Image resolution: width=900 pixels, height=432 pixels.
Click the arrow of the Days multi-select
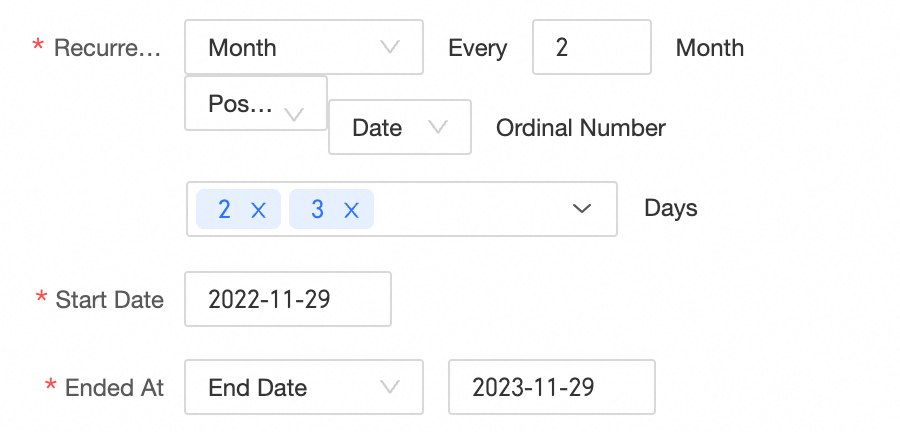(582, 209)
